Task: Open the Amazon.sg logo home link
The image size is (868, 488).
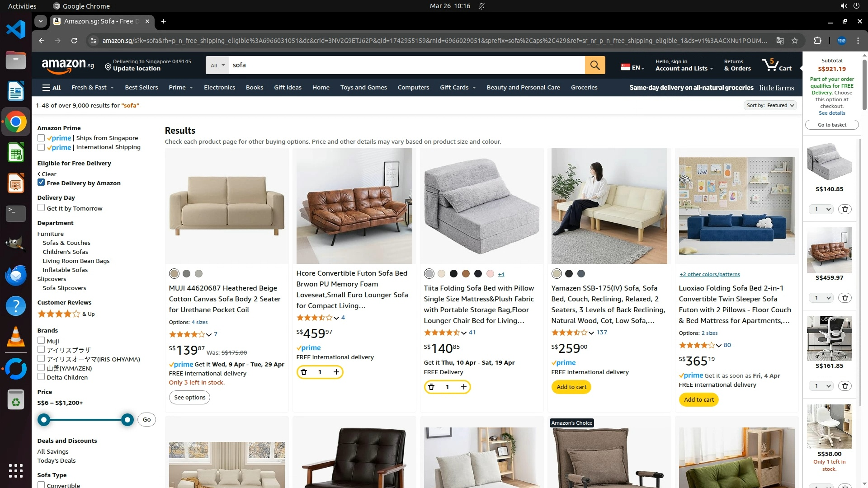Action: tap(68, 66)
